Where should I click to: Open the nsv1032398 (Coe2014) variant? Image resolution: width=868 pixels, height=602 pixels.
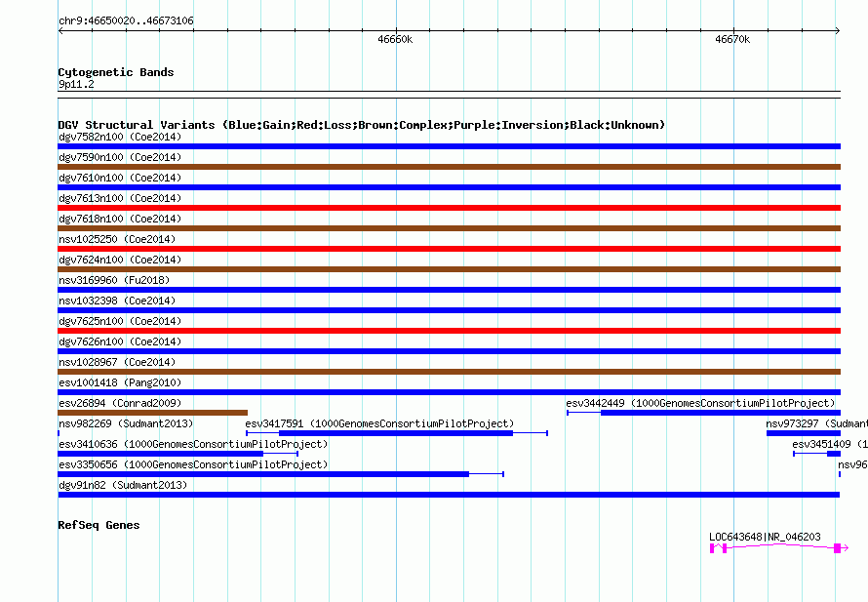click(x=117, y=301)
